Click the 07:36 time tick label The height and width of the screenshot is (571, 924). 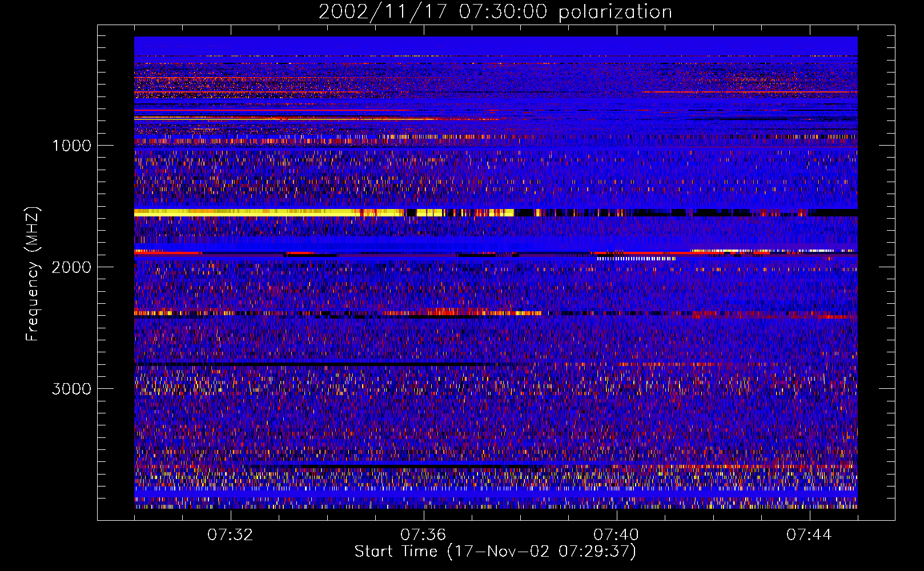click(x=423, y=535)
